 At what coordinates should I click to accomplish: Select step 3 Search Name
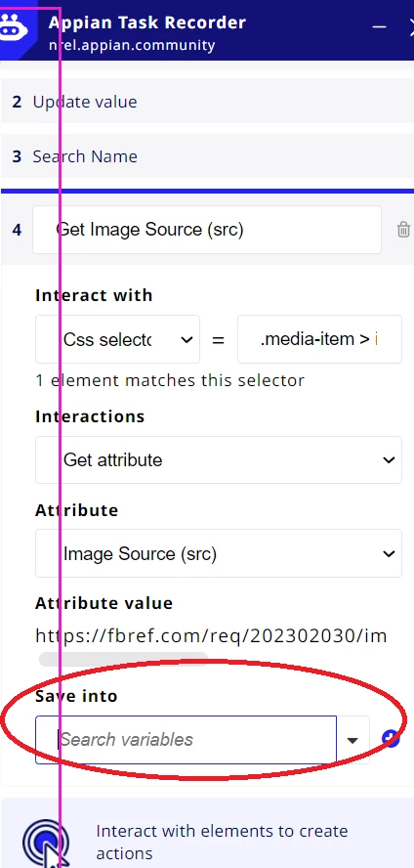pyautogui.click(x=207, y=156)
